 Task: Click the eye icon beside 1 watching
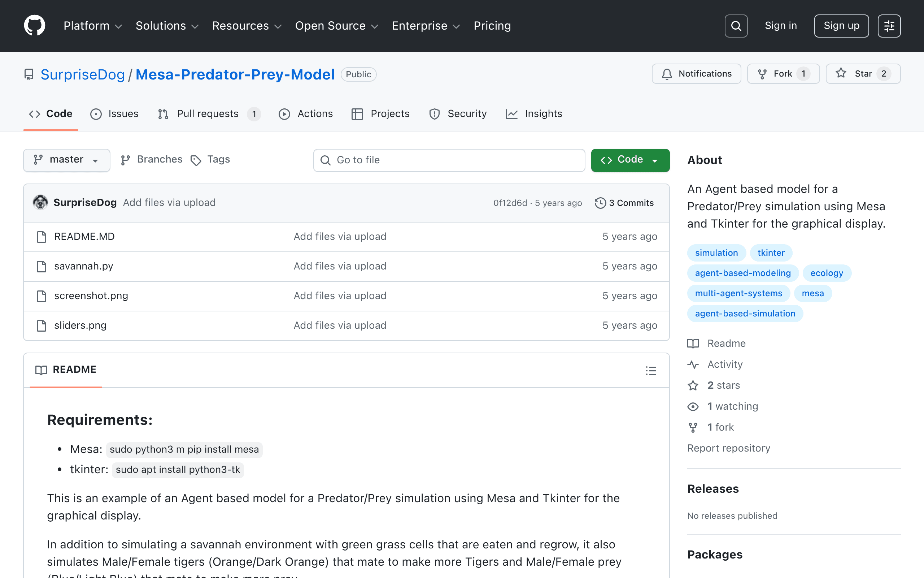[693, 406]
